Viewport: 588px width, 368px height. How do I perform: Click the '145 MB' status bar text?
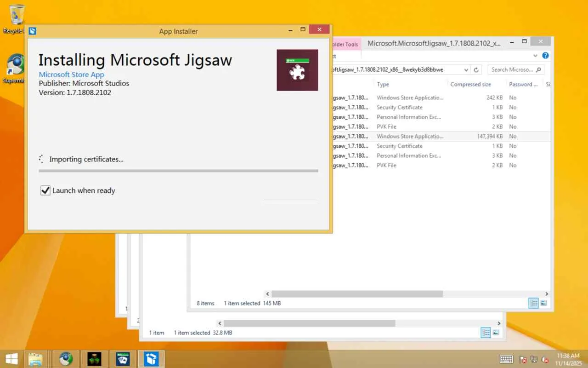click(271, 303)
